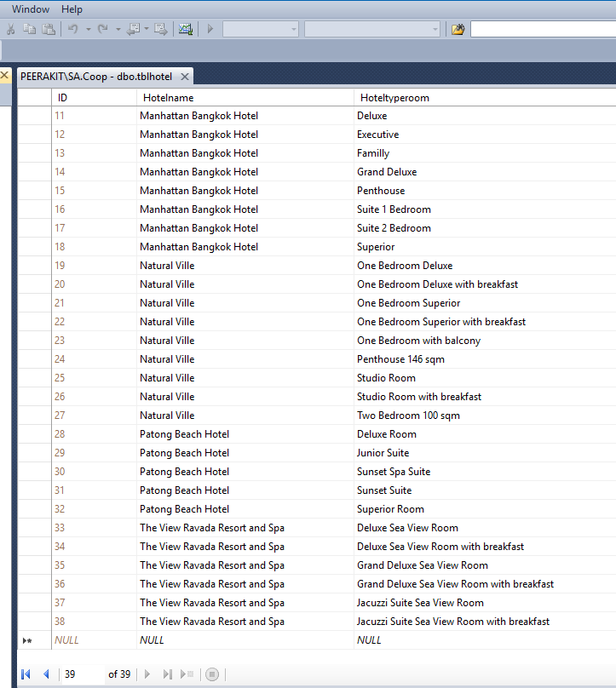Click the Move to new row icon
The height and width of the screenshot is (688, 616).
(187, 674)
